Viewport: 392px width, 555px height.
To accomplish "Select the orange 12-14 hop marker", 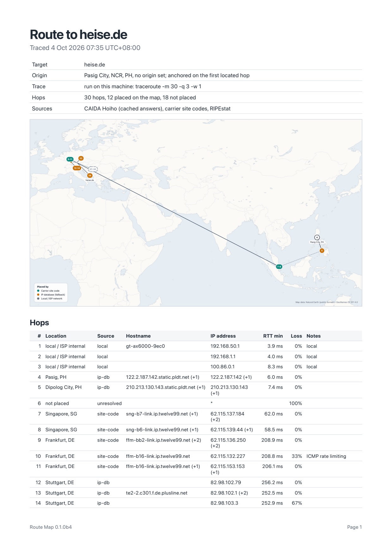I will [x=77, y=168].
